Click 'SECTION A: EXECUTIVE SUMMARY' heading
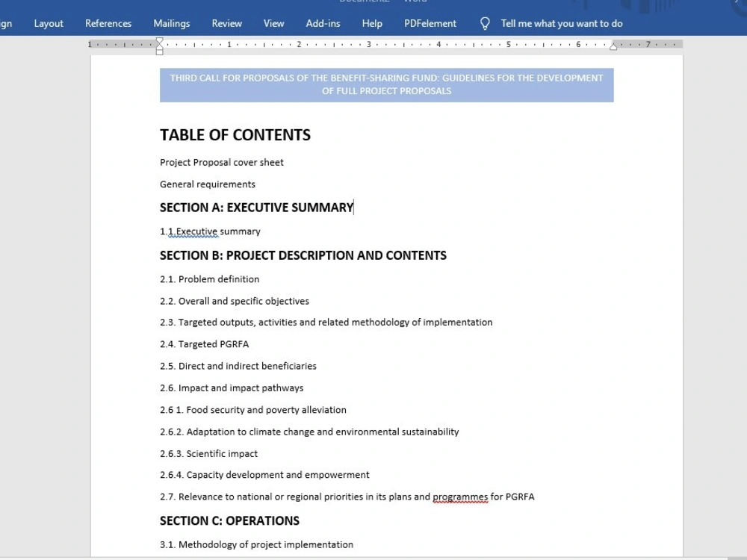 [256, 208]
